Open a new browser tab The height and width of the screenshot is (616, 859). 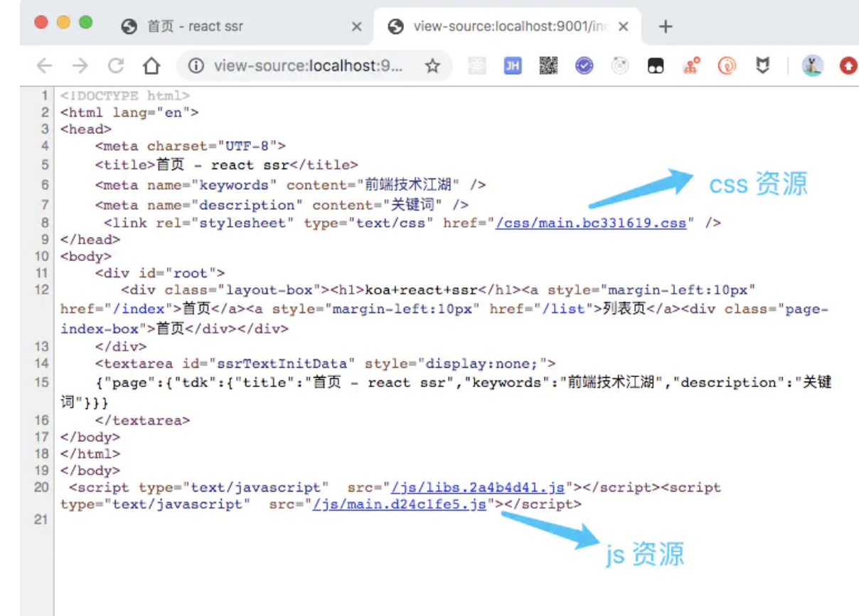[665, 27]
